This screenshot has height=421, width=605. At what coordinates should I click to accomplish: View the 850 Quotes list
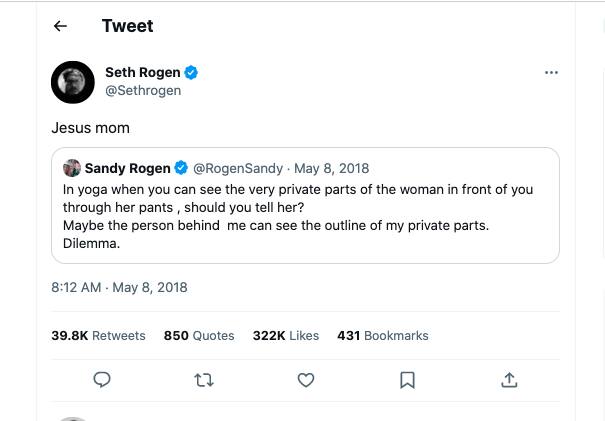pos(199,335)
